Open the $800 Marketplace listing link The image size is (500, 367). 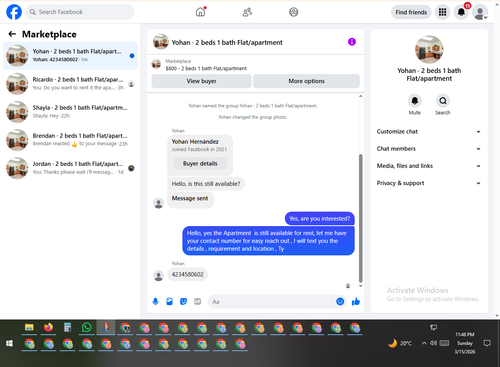click(206, 68)
